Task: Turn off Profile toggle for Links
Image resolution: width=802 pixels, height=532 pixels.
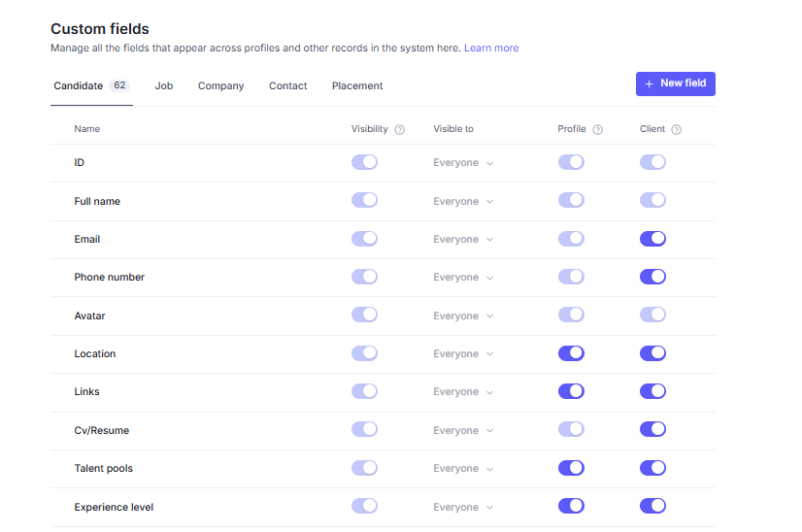Action: pyautogui.click(x=571, y=391)
